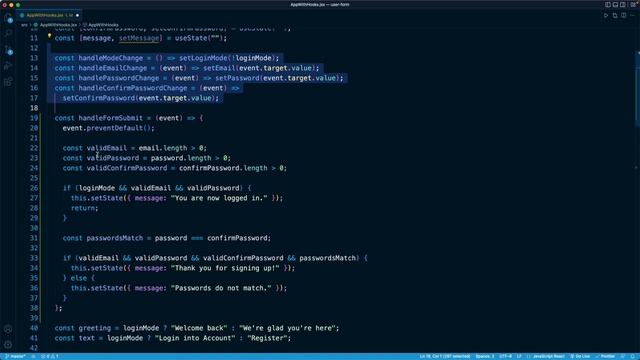Click the handleFormSubmit function name
Screen dimensions: 640x360
(x=111, y=118)
